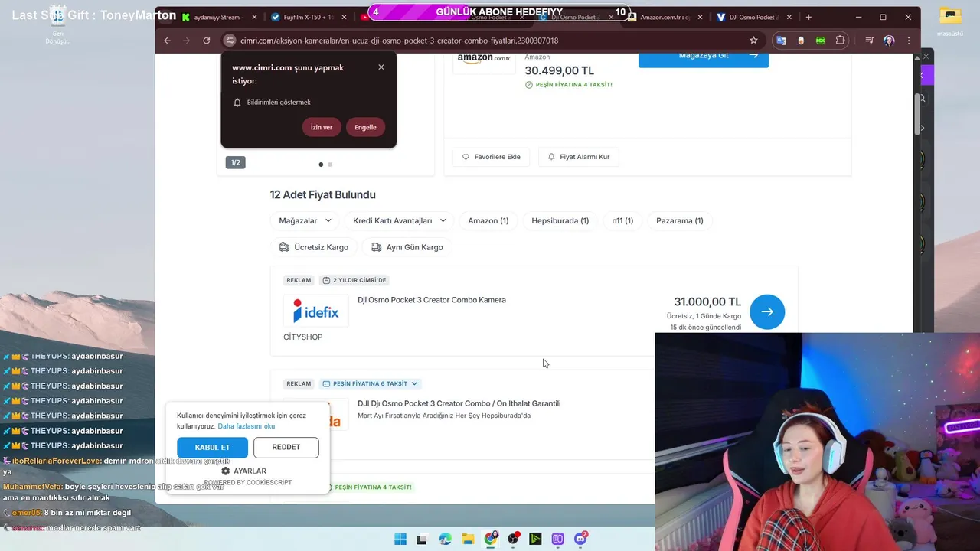Open the Daha fazlasını oku link
Screen dimensions: 980x551
click(x=247, y=426)
